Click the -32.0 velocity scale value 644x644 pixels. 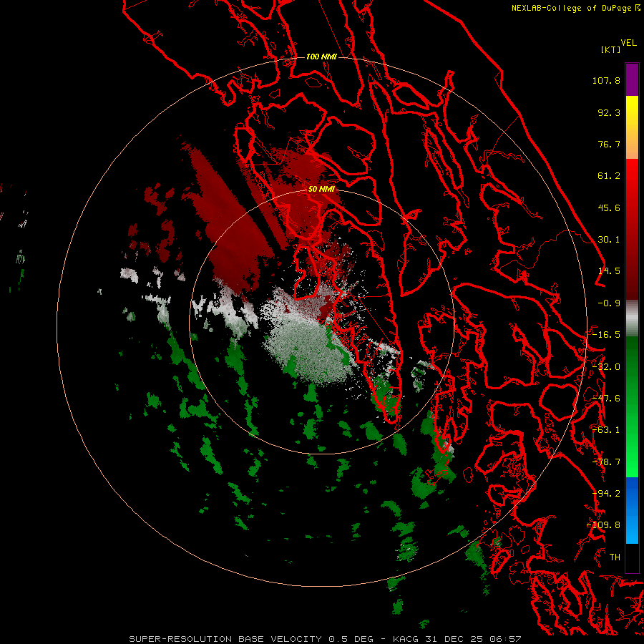pyautogui.click(x=606, y=367)
